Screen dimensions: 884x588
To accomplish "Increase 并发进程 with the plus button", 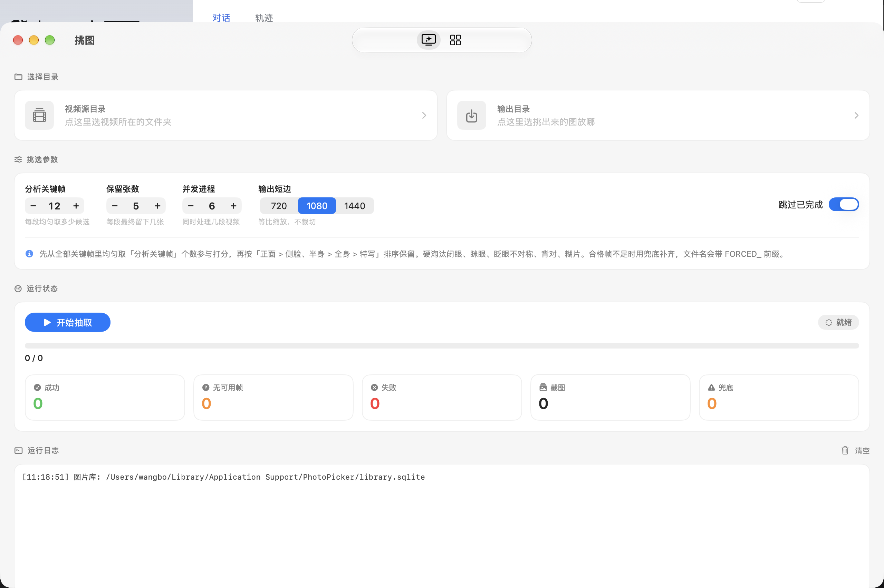I will pos(233,206).
